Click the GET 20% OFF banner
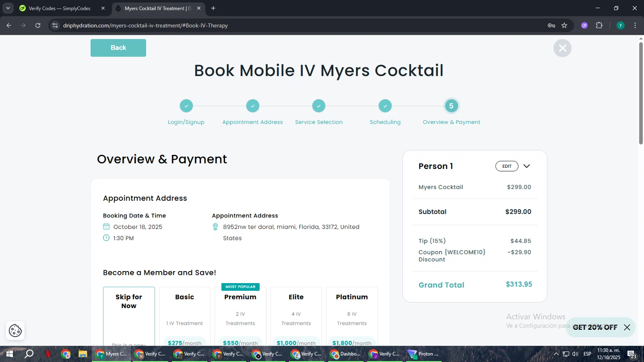Image resolution: width=644 pixels, height=362 pixels. (x=595, y=327)
